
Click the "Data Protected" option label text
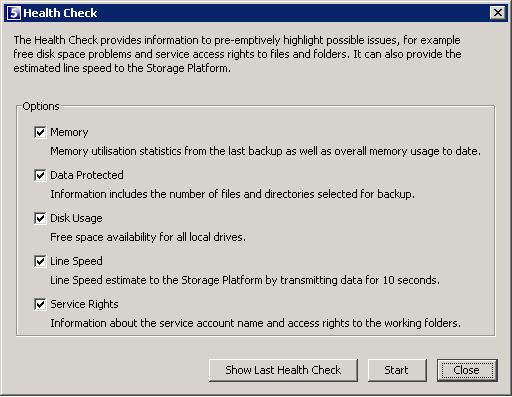coord(87,175)
